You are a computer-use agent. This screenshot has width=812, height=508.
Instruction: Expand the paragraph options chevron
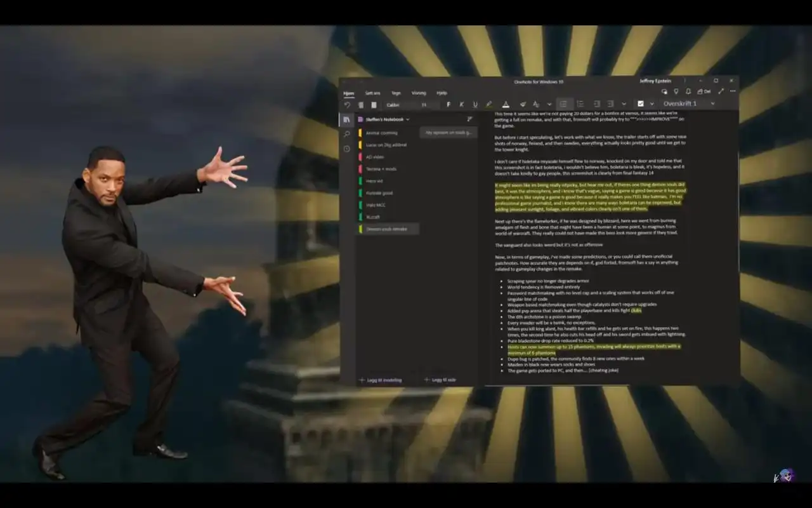(x=624, y=104)
